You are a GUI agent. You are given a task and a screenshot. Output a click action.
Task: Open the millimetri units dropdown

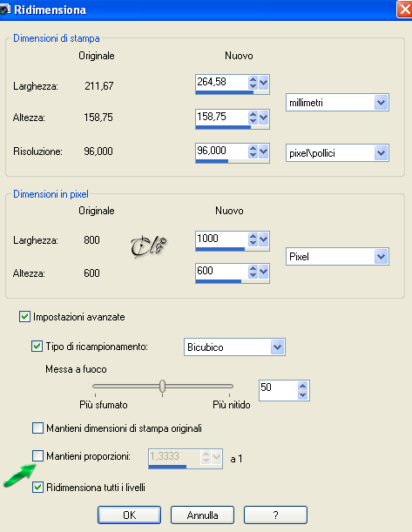(337, 103)
